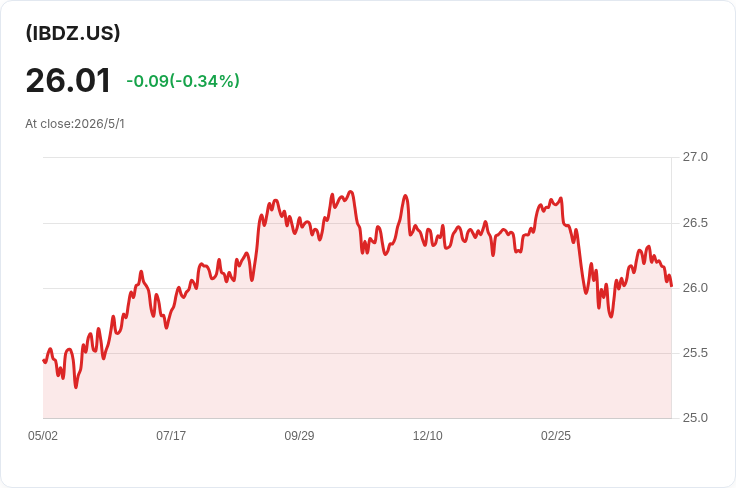Click the 26.5 y-axis label
Image resolution: width=736 pixels, height=488 pixels.
point(695,222)
